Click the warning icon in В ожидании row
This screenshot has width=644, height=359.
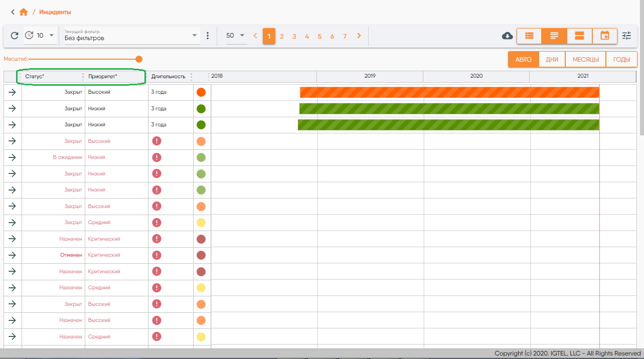point(156,157)
